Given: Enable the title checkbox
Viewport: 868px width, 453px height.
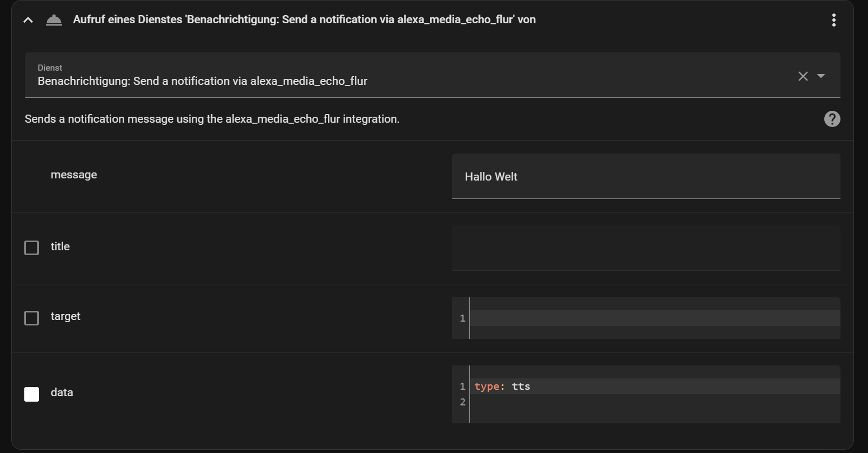Looking at the screenshot, I should pos(32,248).
